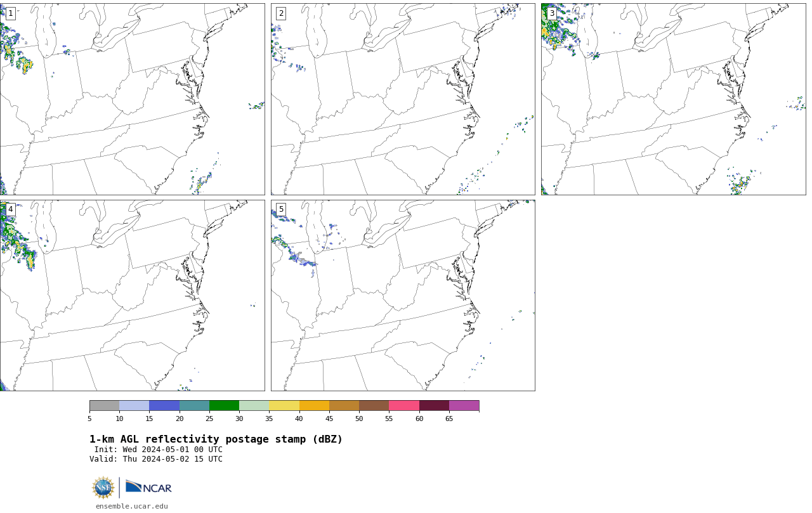Open ensemble member 3 reflectivity map
This screenshot has height=513, width=812.
674,99
